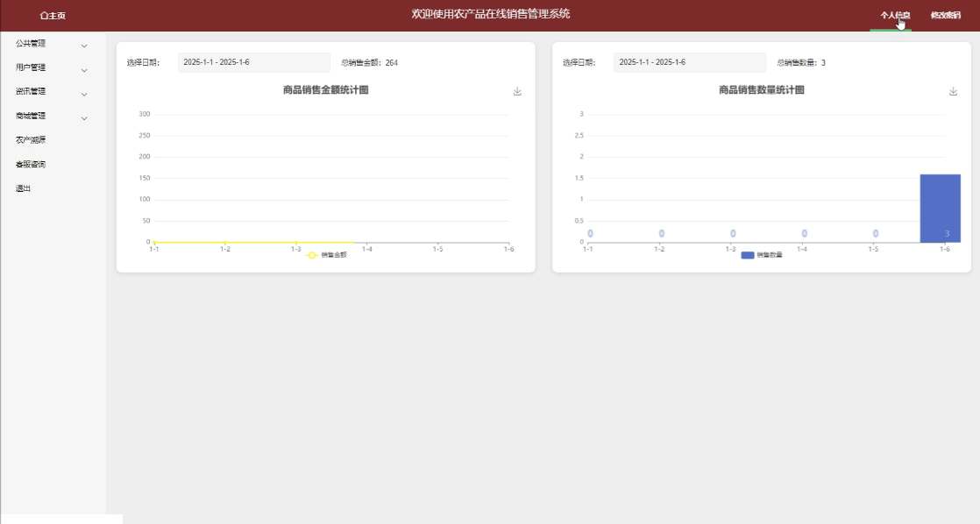Click the blue 1-6 bar in quantity chart

940,208
